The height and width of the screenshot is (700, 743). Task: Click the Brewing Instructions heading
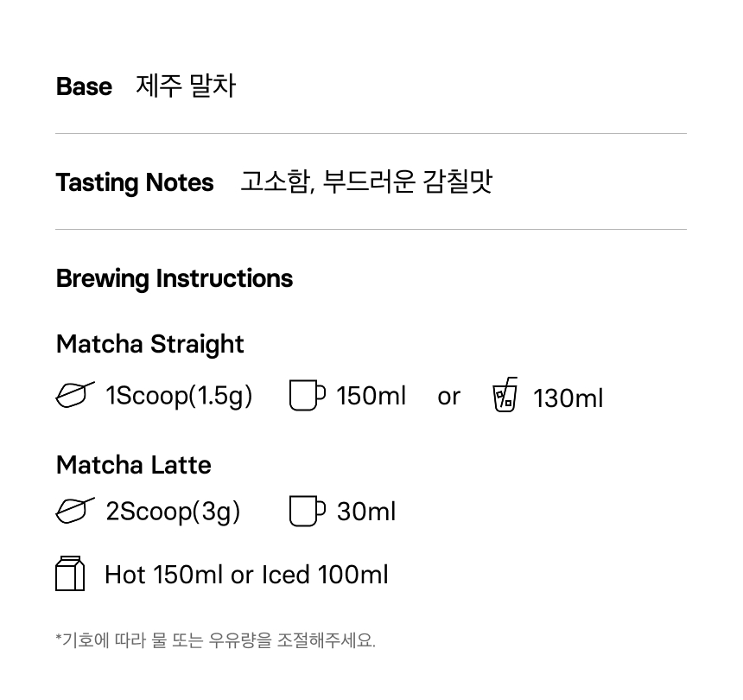(175, 278)
